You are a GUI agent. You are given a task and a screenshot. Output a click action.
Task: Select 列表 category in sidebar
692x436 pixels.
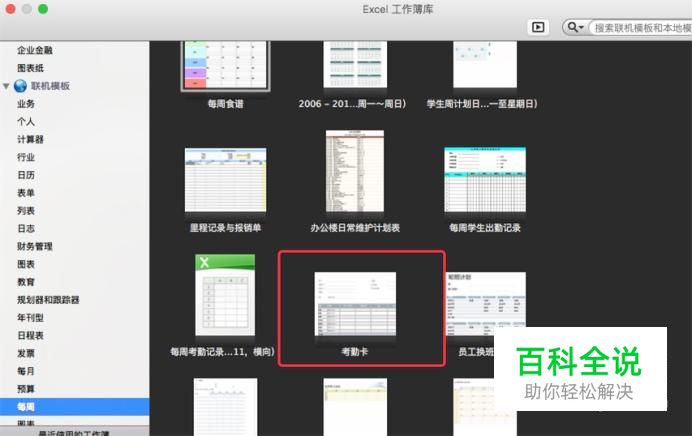tap(26, 210)
